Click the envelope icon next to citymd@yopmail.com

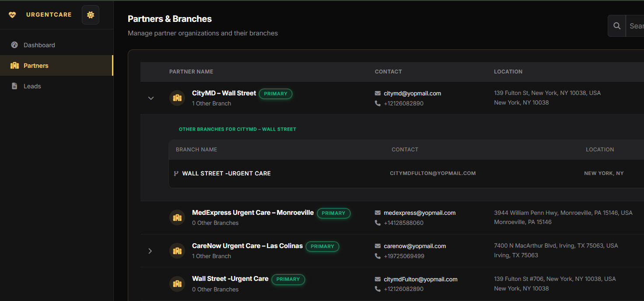(x=378, y=93)
